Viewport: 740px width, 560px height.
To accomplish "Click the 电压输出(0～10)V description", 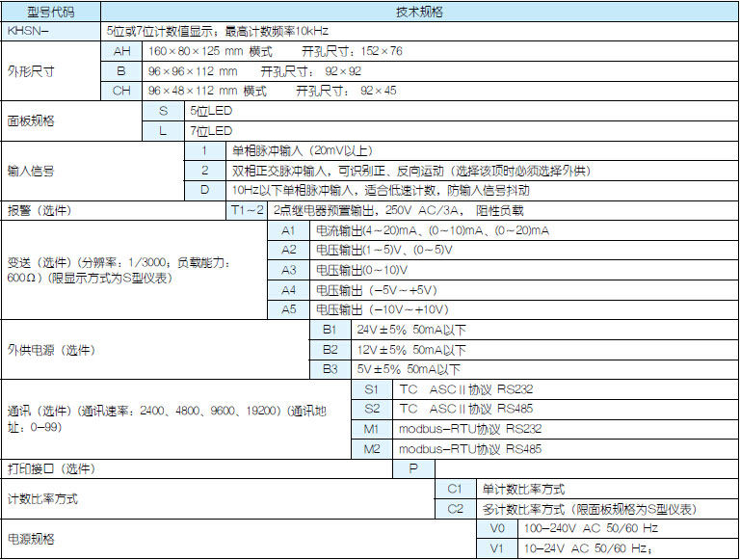I will tap(362, 270).
